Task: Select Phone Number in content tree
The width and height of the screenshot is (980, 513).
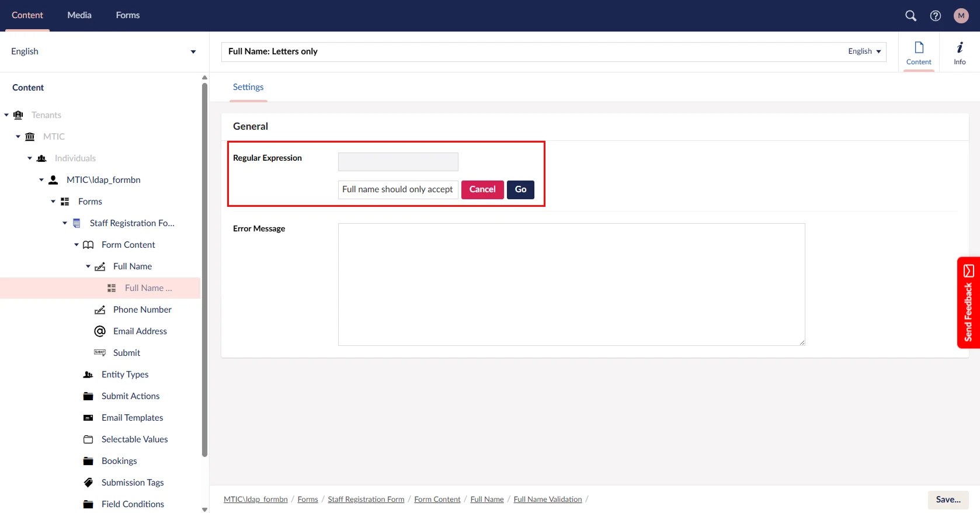Action: click(142, 310)
